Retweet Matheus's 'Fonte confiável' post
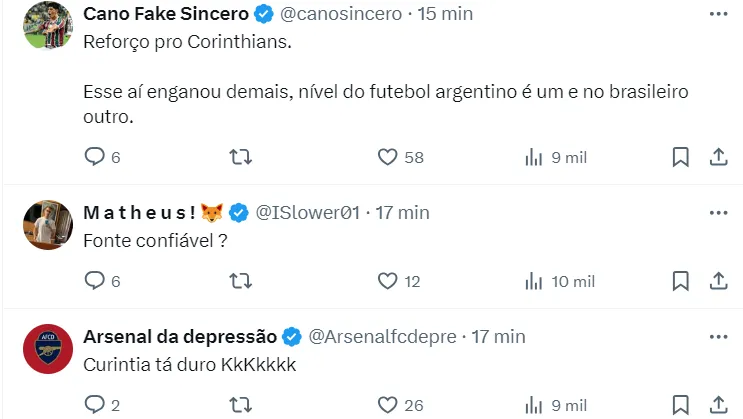Image resolution: width=743 pixels, height=419 pixels. click(241, 281)
